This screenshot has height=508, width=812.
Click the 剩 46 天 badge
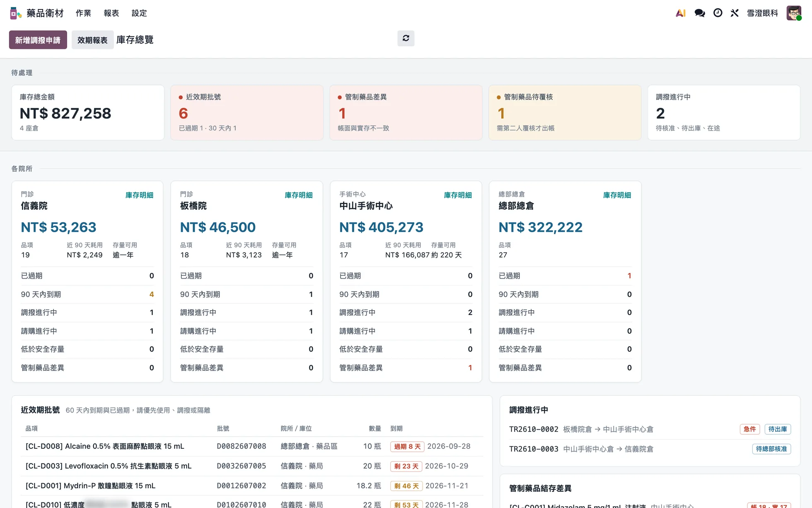point(406,486)
